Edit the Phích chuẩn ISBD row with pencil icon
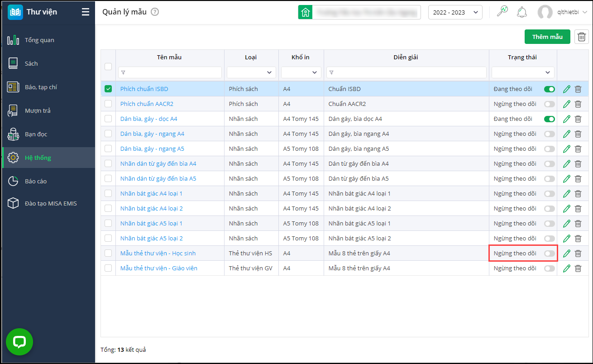Viewport: 593px width, 364px height. coord(566,89)
